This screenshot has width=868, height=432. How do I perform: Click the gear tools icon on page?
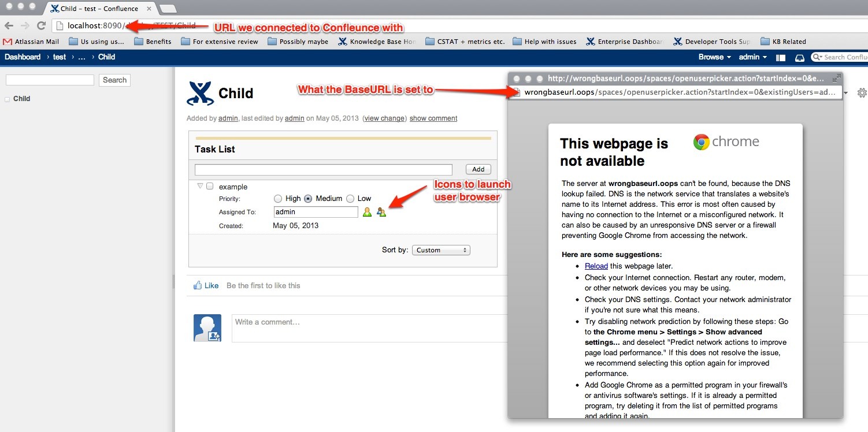tap(862, 92)
